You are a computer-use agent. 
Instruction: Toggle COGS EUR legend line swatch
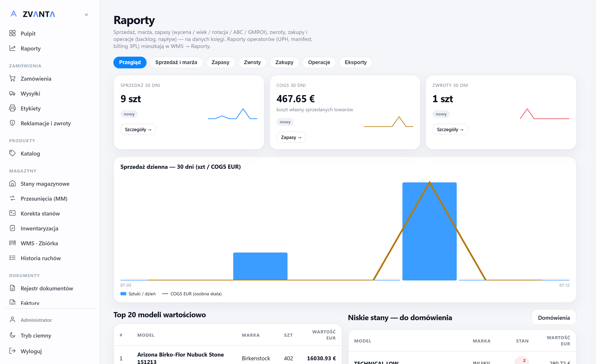coord(165,294)
